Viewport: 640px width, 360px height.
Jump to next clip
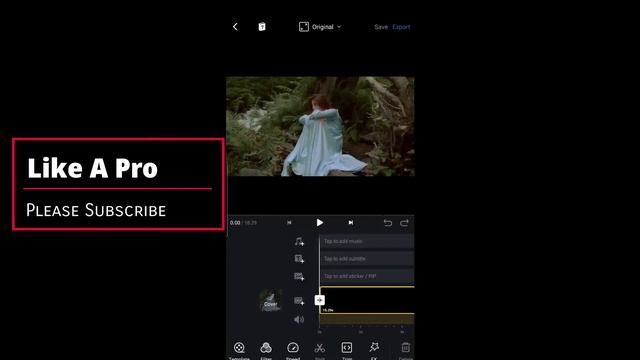pyautogui.click(x=351, y=222)
